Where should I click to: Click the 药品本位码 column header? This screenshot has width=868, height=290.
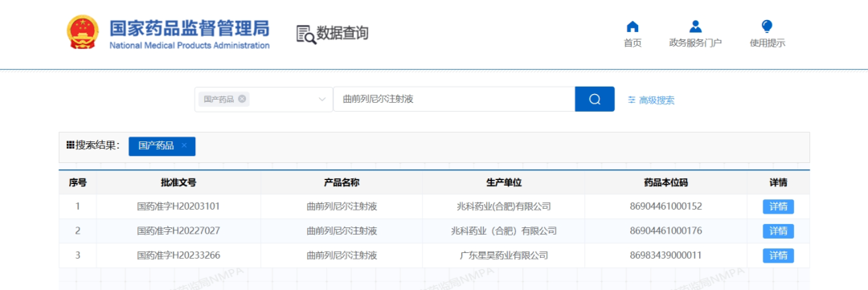[x=666, y=182]
